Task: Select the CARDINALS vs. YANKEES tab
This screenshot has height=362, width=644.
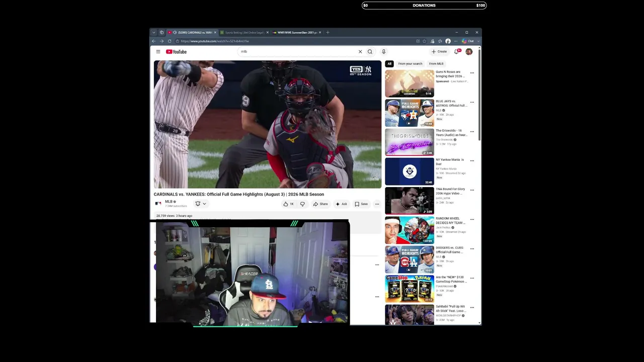Action: [x=191, y=33]
